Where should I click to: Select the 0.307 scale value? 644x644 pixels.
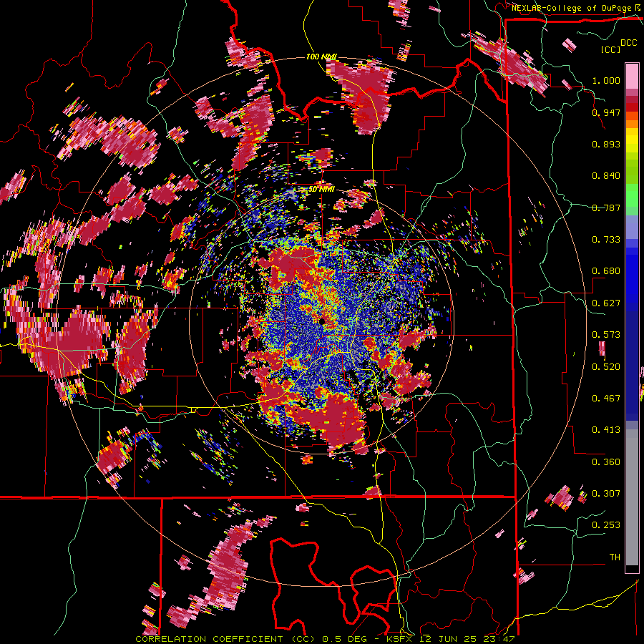606,493
